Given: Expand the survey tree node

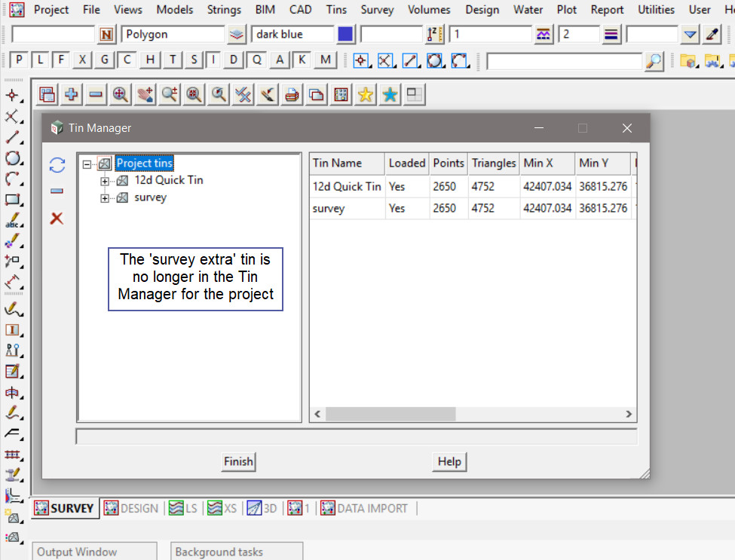Looking at the screenshot, I should [x=105, y=198].
